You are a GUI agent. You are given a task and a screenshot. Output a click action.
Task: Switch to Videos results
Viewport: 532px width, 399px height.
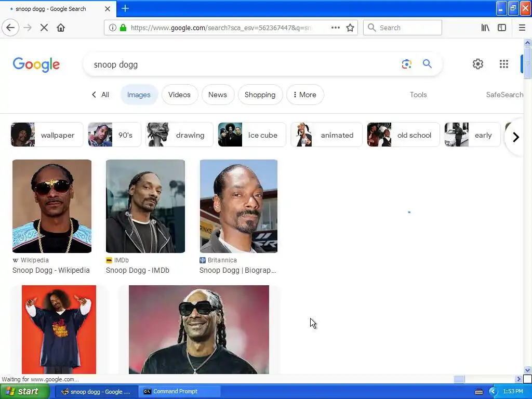coord(179,95)
